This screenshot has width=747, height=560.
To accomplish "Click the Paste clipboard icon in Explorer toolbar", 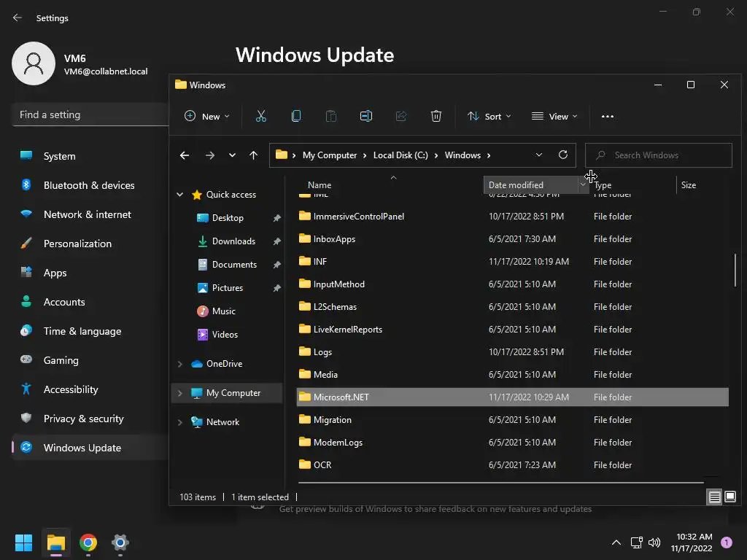I will (330, 116).
